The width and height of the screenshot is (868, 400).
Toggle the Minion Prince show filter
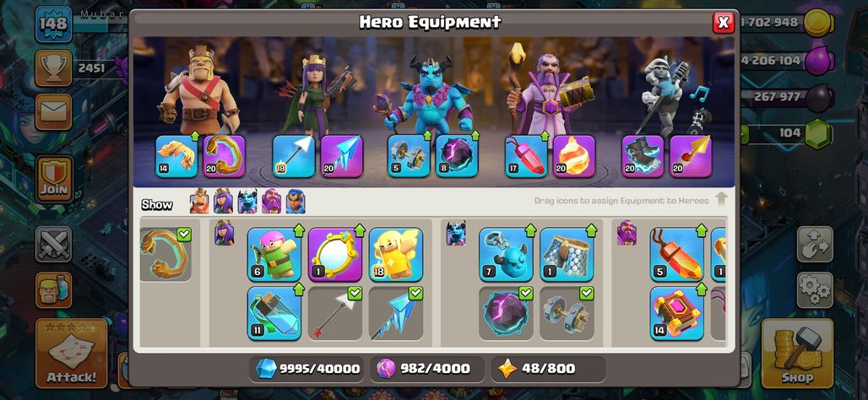click(247, 202)
